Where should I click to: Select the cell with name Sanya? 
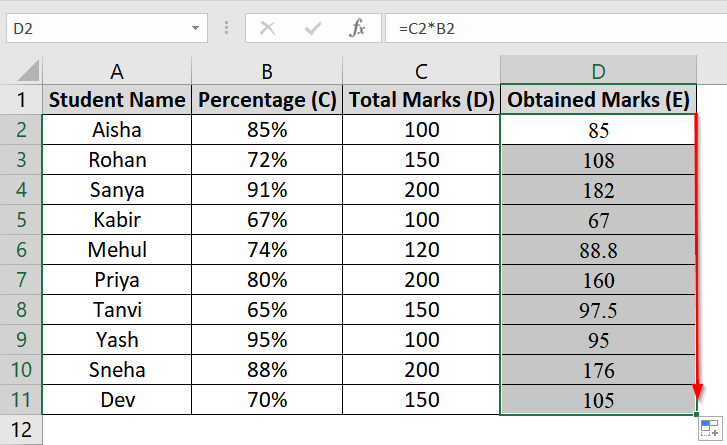[x=117, y=190]
